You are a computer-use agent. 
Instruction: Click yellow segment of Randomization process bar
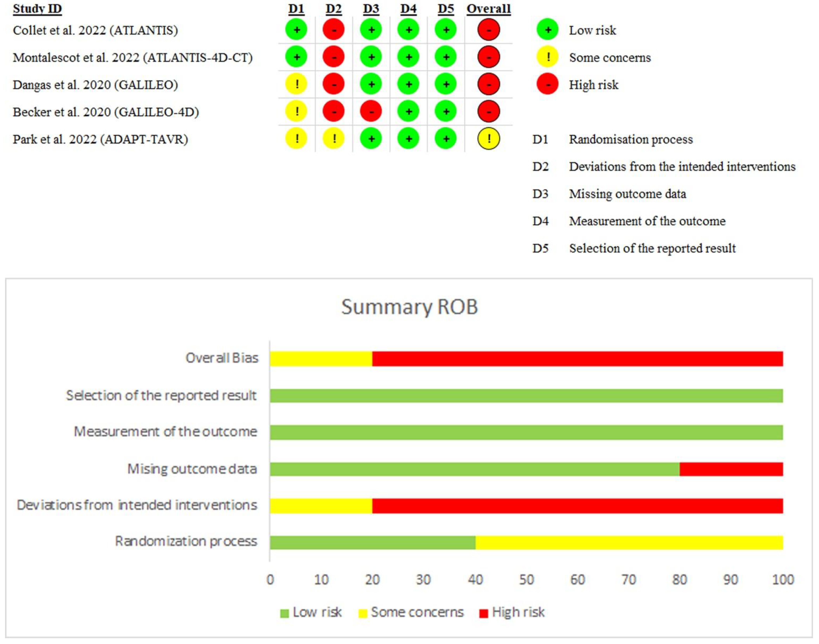pos(629,543)
